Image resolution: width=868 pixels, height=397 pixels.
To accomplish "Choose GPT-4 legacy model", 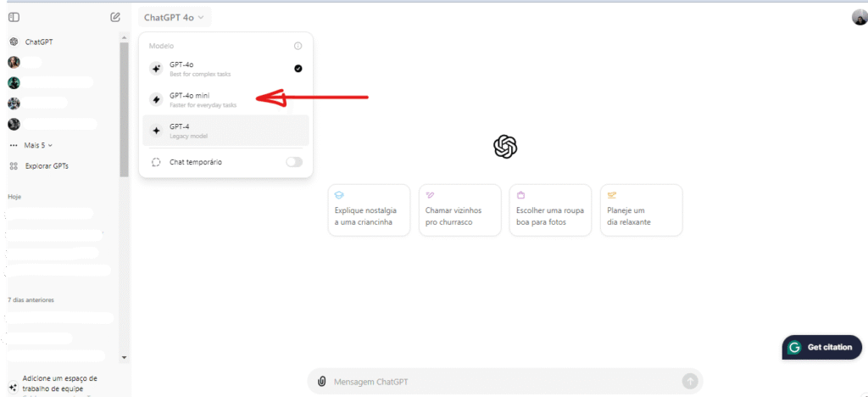I will (225, 131).
